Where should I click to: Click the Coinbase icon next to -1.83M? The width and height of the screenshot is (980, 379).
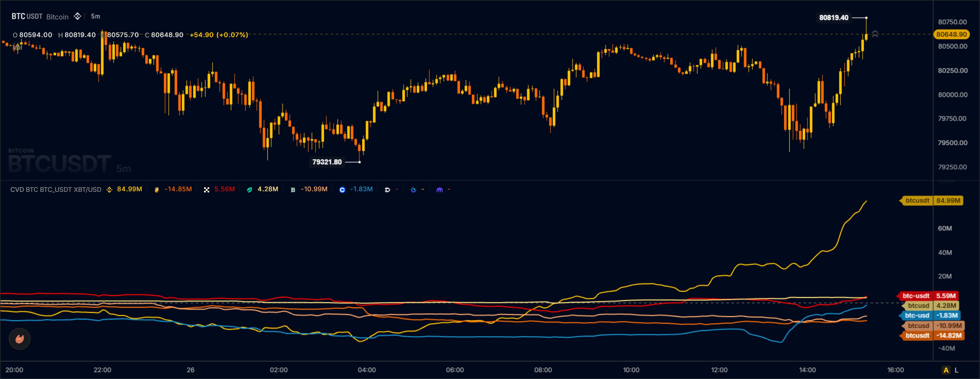pos(342,189)
